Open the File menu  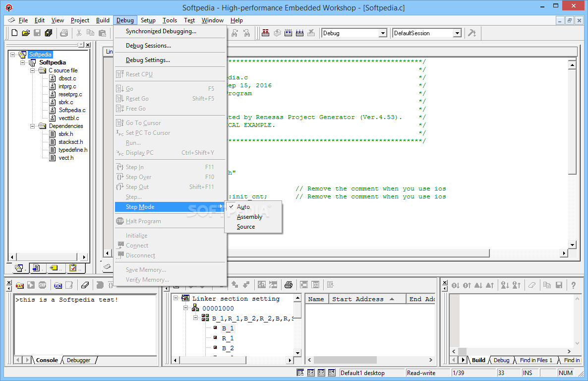[x=23, y=20]
